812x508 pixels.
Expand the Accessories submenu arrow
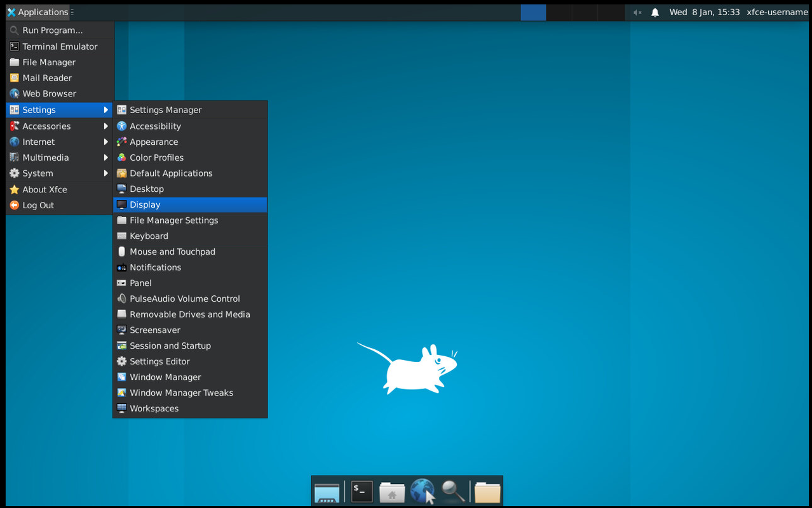(106, 126)
